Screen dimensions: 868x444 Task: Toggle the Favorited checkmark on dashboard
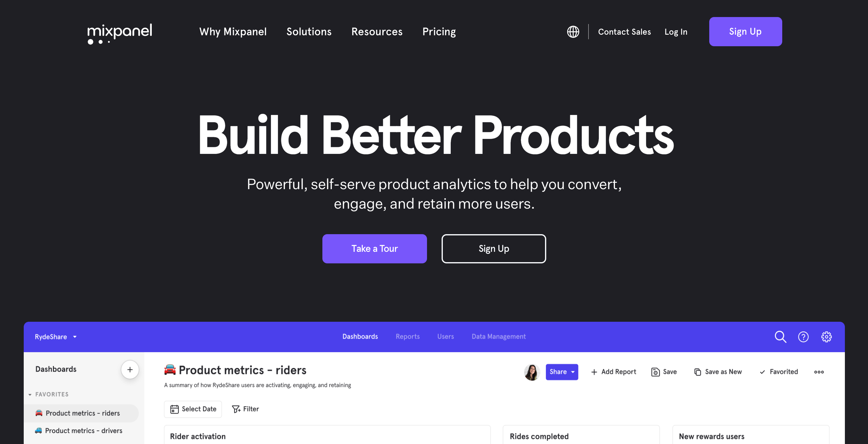coord(779,372)
